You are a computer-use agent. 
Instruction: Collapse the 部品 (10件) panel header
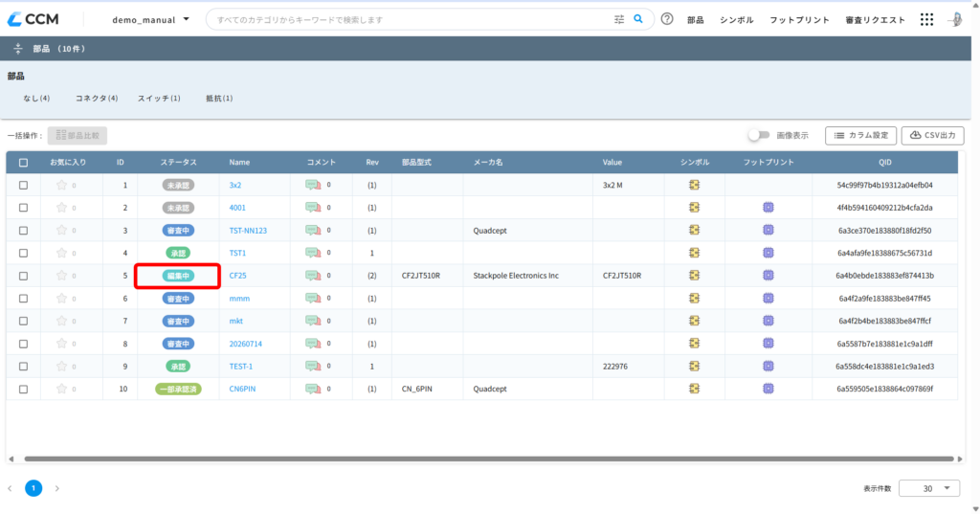click(17, 48)
